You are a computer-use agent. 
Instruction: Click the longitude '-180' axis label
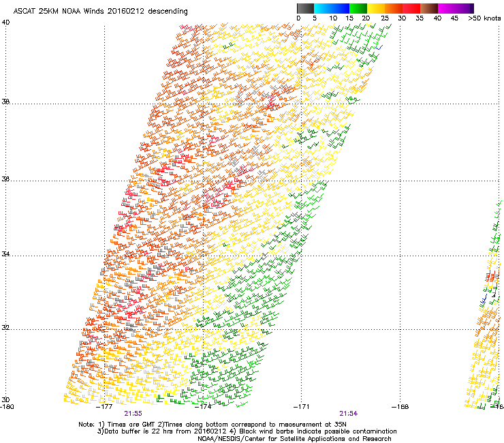click(7, 407)
